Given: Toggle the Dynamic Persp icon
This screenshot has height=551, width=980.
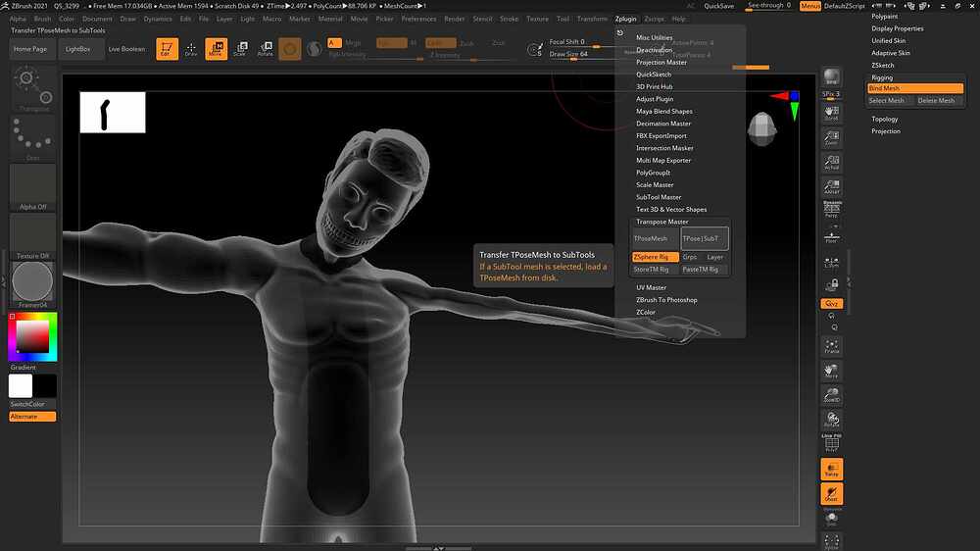Looking at the screenshot, I should pos(832,210).
